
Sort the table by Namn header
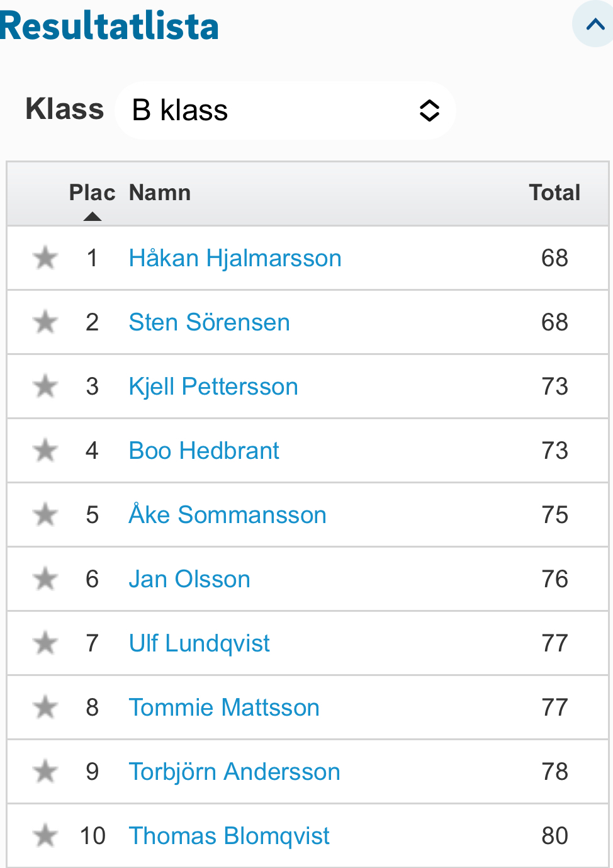(x=160, y=193)
